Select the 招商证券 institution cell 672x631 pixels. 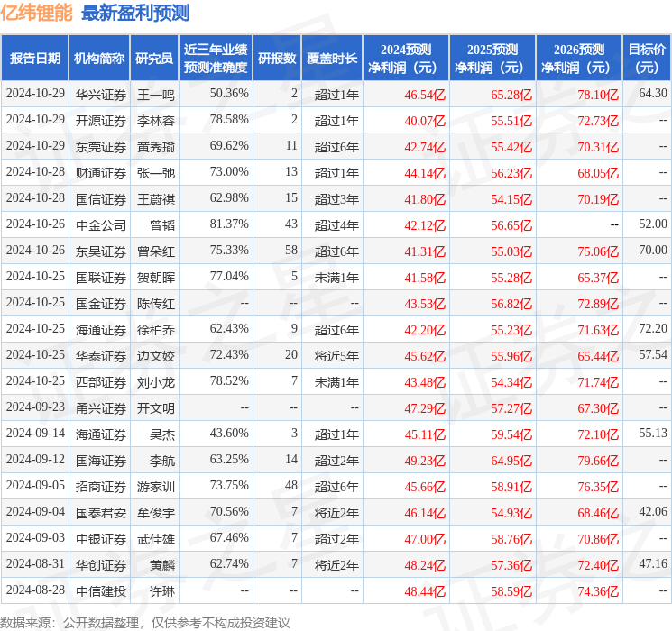(x=101, y=487)
